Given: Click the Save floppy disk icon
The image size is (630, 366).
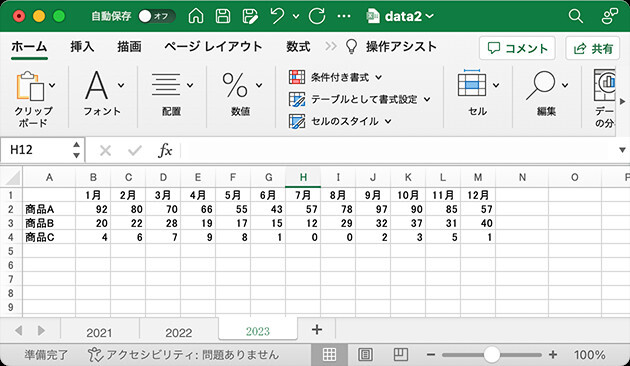Looking at the screenshot, I should [223, 16].
